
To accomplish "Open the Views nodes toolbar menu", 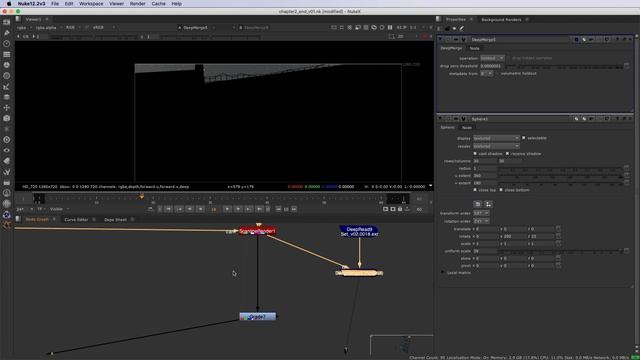I will 7,150.
